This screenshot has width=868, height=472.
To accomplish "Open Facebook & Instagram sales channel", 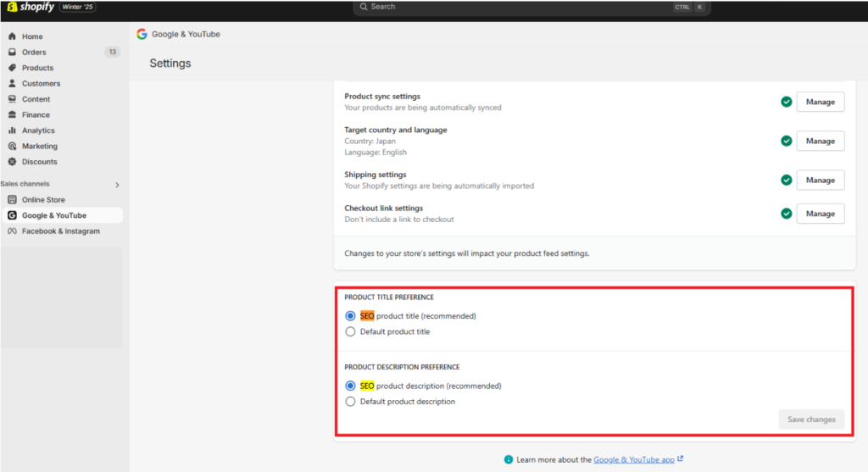I will click(x=61, y=231).
